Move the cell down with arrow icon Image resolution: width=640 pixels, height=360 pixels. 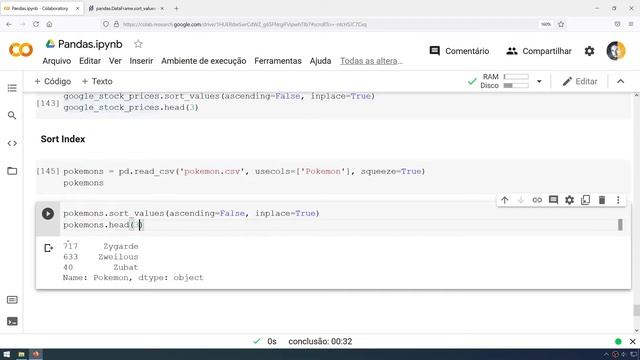[x=521, y=200]
